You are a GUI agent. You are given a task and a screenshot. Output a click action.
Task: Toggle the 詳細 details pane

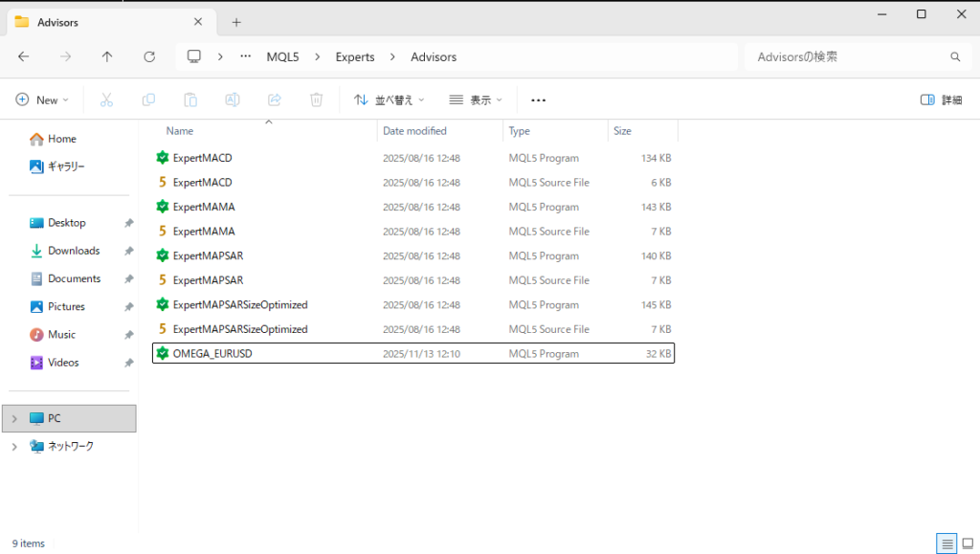coord(941,100)
